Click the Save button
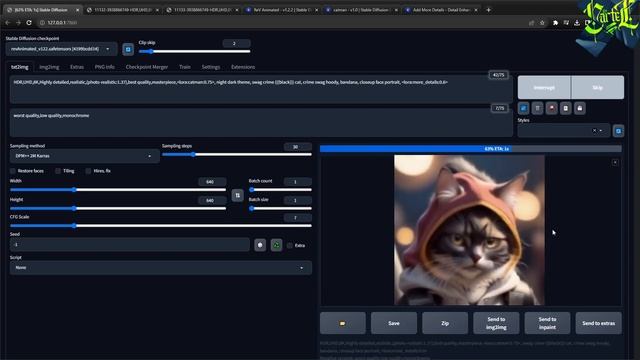The width and height of the screenshot is (640, 360). click(x=394, y=323)
